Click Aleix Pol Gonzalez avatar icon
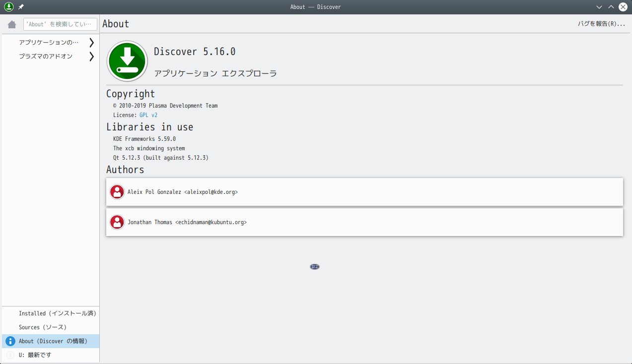The width and height of the screenshot is (632, 364). click(x=117, y=192)
